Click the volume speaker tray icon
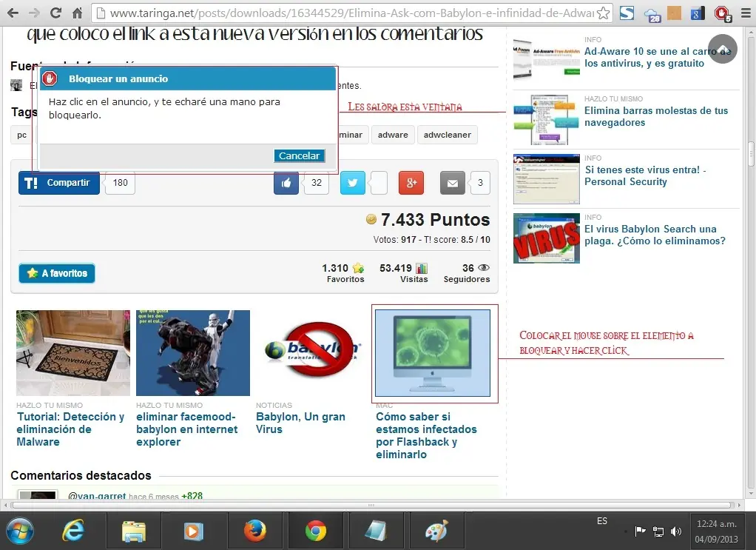 (676, 531)
